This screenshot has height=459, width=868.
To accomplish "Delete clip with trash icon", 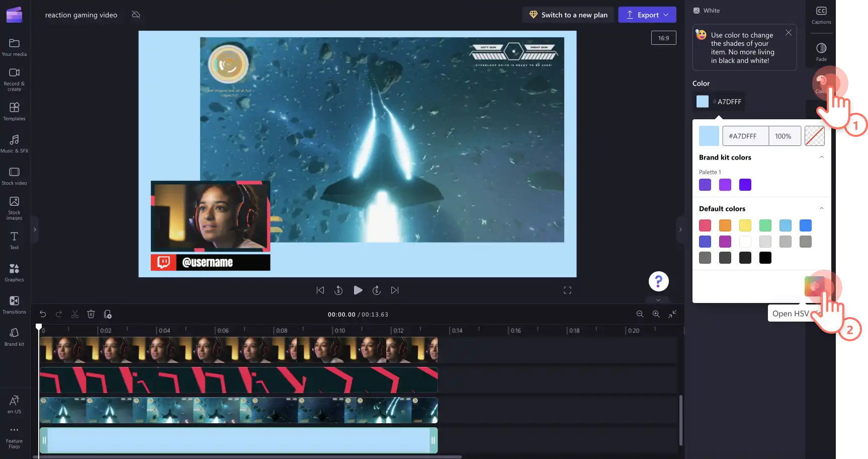I will (x=91, y=314).
